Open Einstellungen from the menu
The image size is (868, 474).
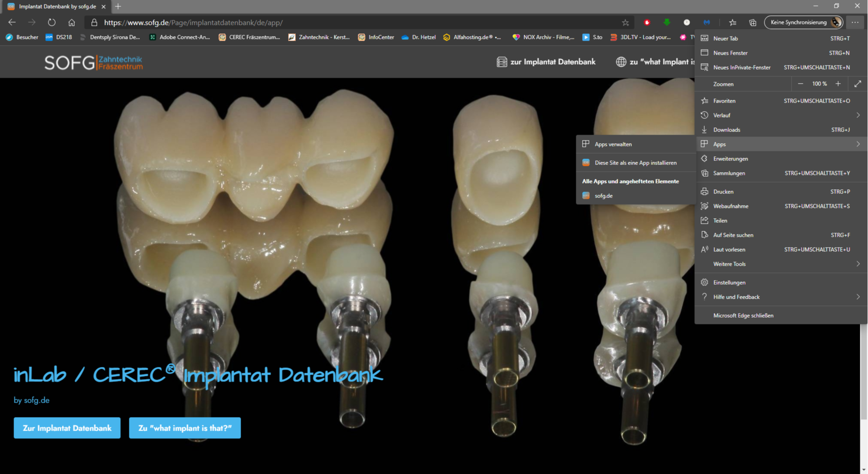[x=729, y=282]
